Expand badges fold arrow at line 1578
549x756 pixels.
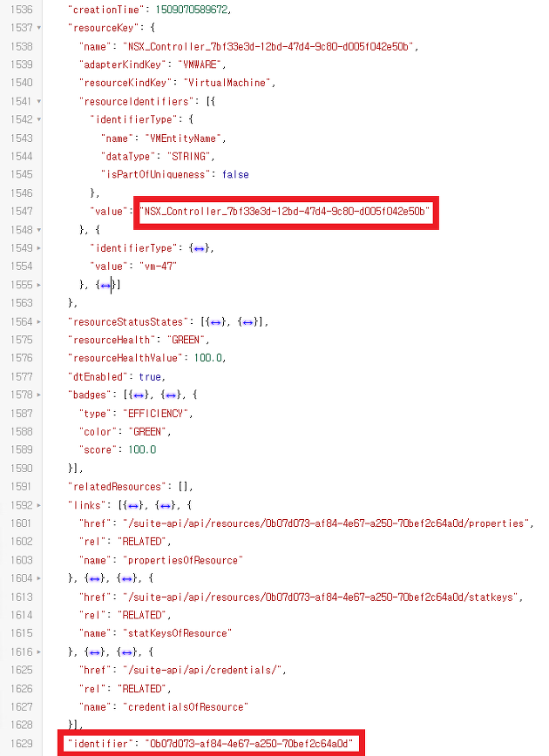pos(39,395)
